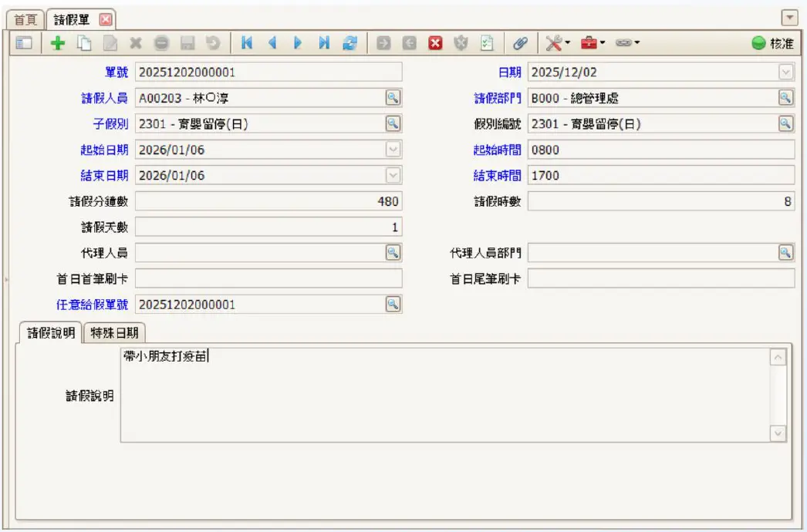This screenshot has height=532, width=807.
Task: Go to the previous record
Action: pyautogui.click(x=272, y=44)
